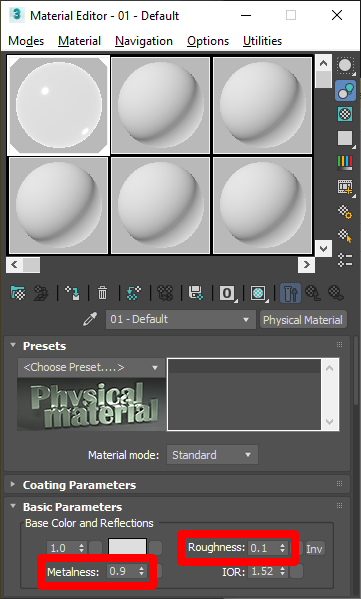Click the Roughness spinner arrows

(282, 548)
